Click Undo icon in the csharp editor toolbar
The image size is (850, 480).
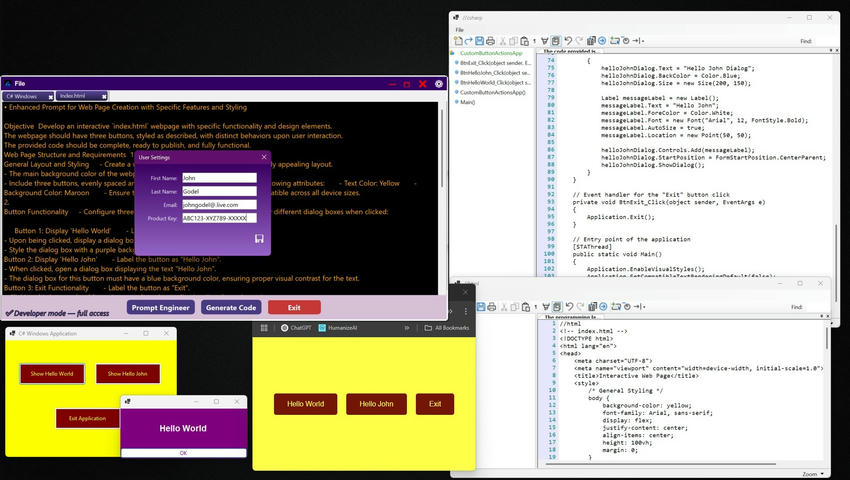coord(567,41)
